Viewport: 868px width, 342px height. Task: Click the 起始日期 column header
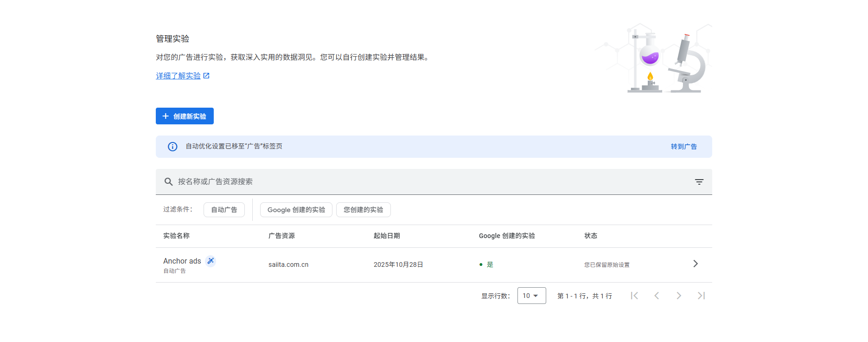[387, 236]
